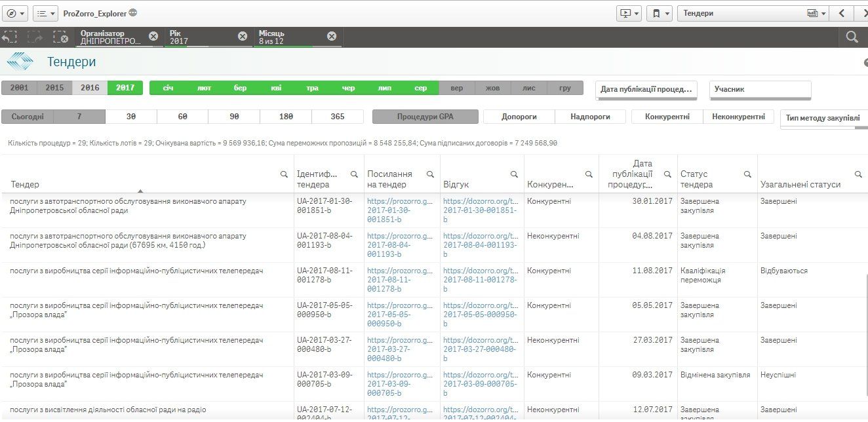Image resolution: width=868 pixels, height=422 pixels.
Task: Switch to year 2016
Action: point(89,87)
